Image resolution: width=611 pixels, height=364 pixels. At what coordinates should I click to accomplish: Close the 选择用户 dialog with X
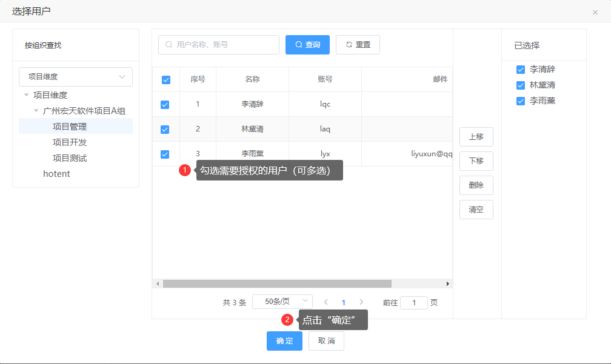[595, 12]
